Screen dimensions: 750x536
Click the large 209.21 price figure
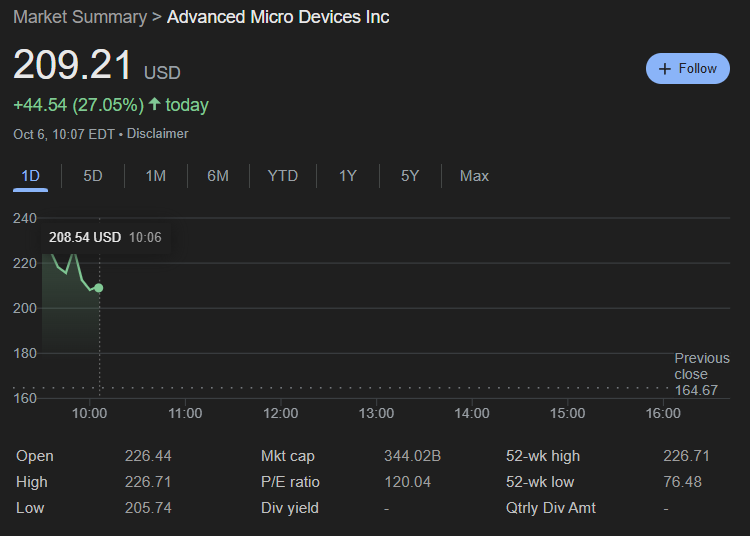tap(72, 66)
